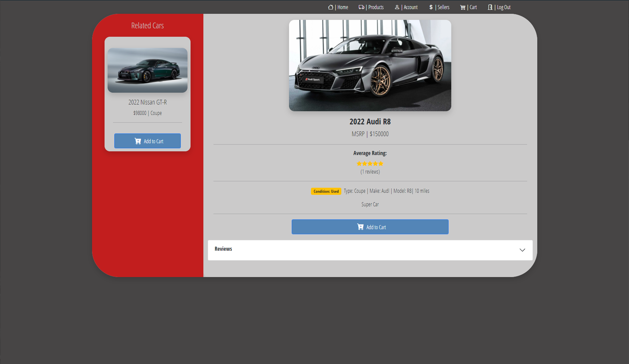Image resolution: width=629 pixels, height=364 pixels.
Task: Select the Sellers menu item
Action: click(443, 7)
